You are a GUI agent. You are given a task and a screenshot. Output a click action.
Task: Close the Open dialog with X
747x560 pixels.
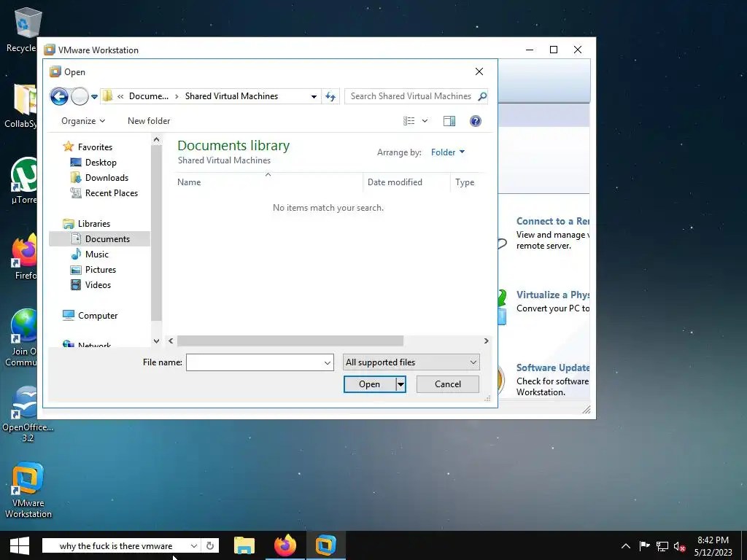pos(479,71)
